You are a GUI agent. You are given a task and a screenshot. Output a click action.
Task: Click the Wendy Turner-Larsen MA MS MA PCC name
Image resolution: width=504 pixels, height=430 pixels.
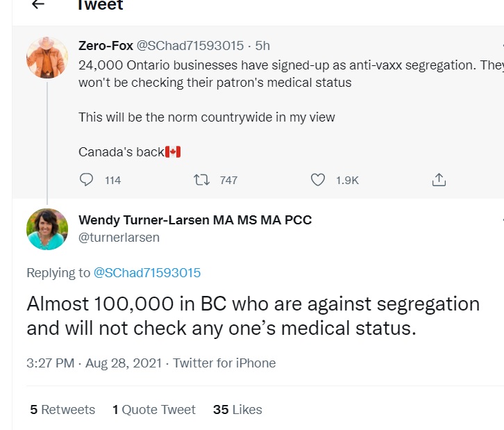[195, 220]
